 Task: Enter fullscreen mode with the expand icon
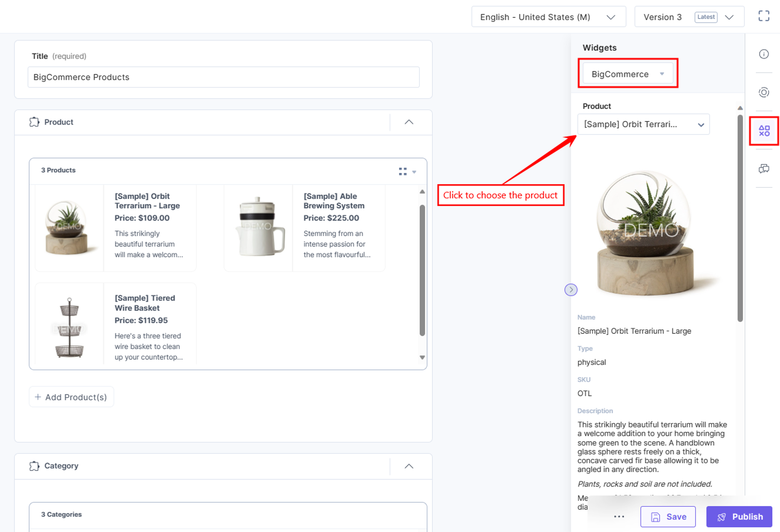pos(764,16)
